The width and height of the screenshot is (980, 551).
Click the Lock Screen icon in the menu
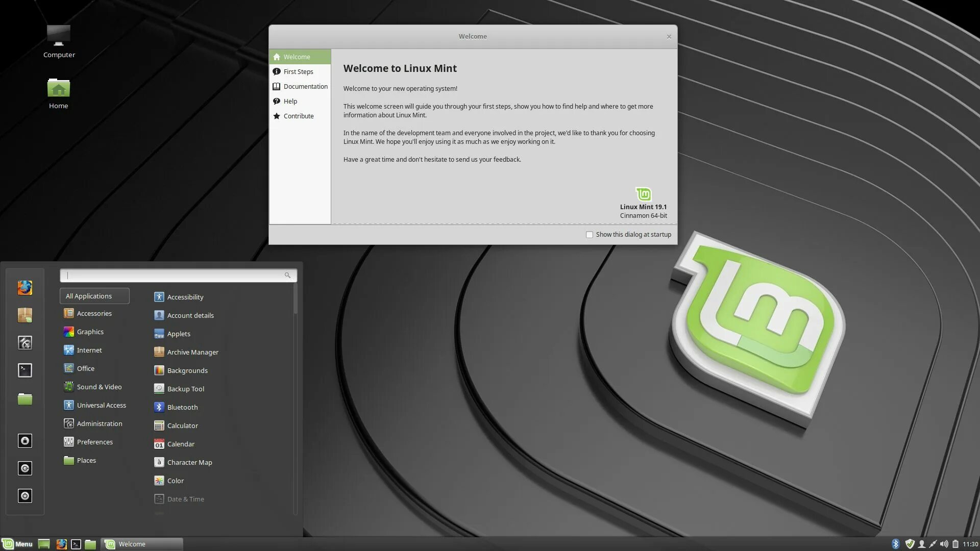[24, 441]
